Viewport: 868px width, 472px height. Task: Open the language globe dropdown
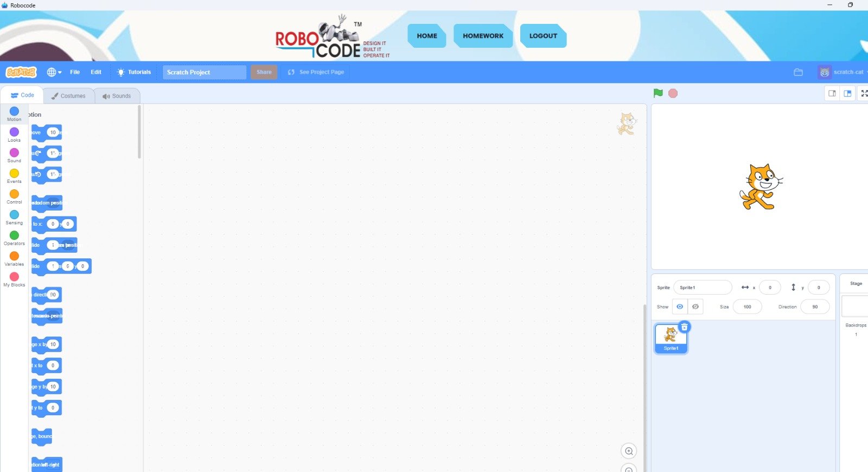click(x=54, y=72)
